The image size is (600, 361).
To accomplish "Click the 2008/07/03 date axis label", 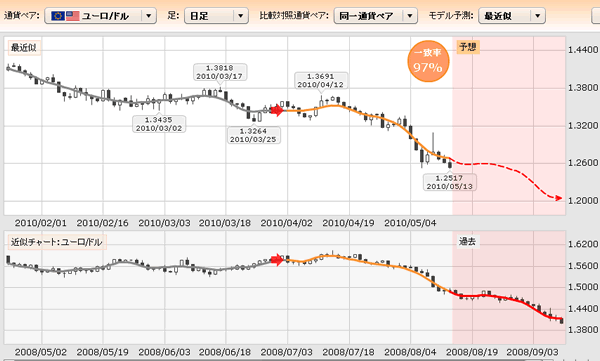I will point(287,352).
